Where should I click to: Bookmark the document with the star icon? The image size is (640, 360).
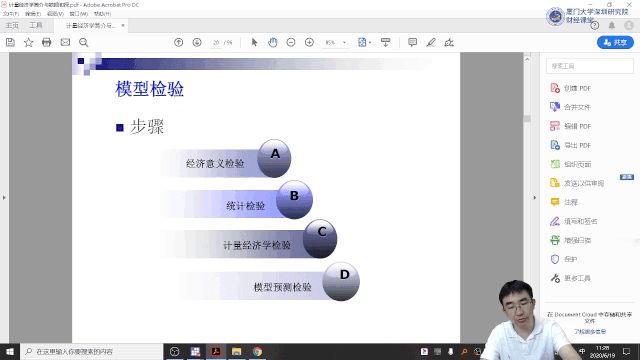click(29, 42)
